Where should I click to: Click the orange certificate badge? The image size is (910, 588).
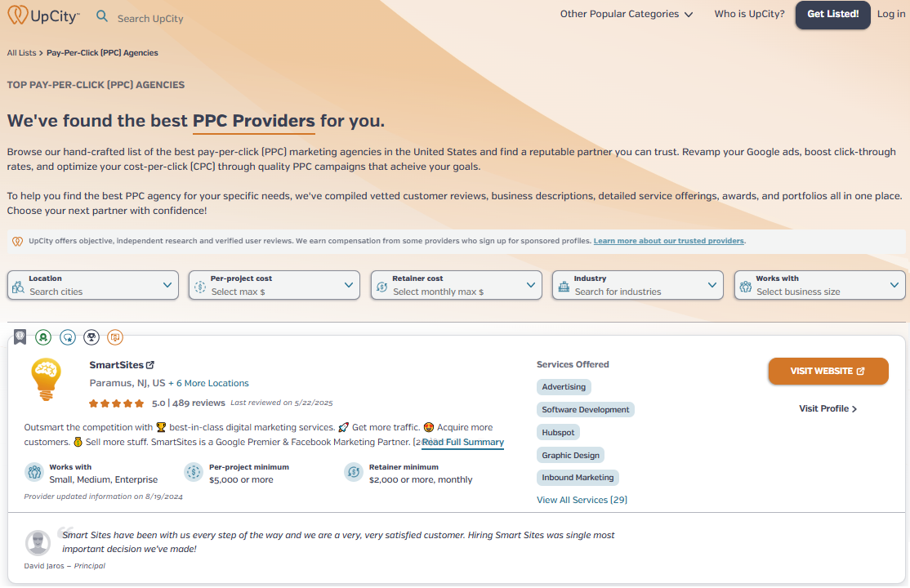coord(115,337)
